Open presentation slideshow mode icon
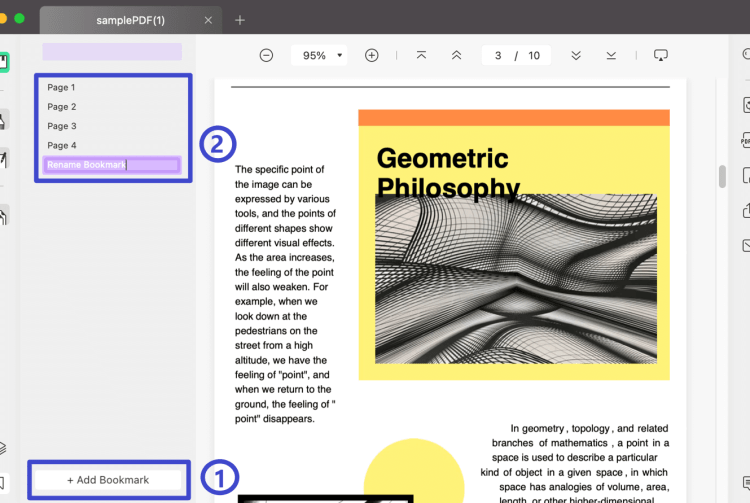Image resolution: width=750 pixels, height=503 pixels. 661,55
